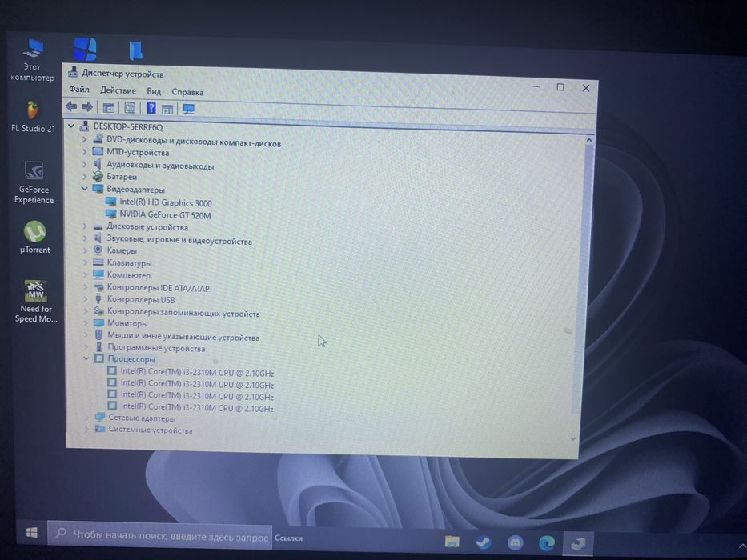
Task: Click the Ссылки toolbar label on taskbar
Action: pos(288,538)
